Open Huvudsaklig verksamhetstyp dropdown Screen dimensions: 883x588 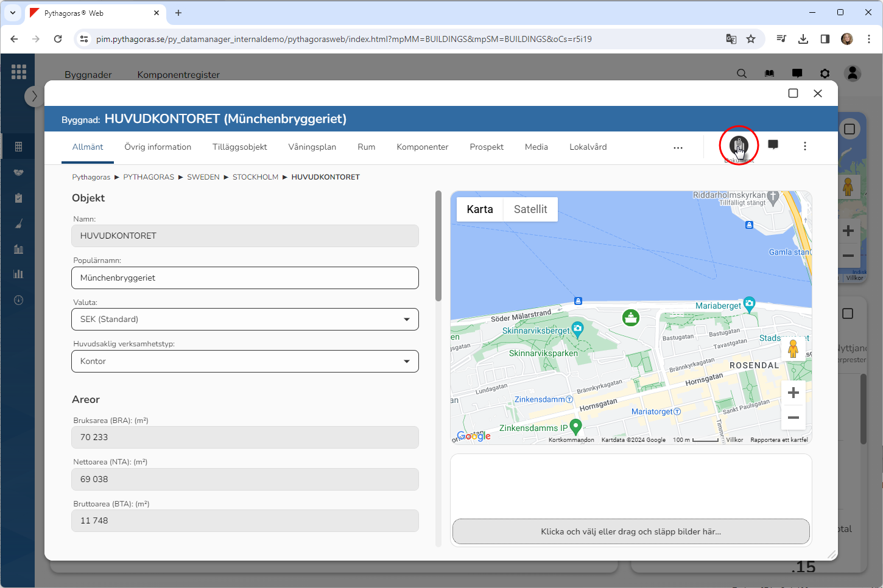coord(245,362)
